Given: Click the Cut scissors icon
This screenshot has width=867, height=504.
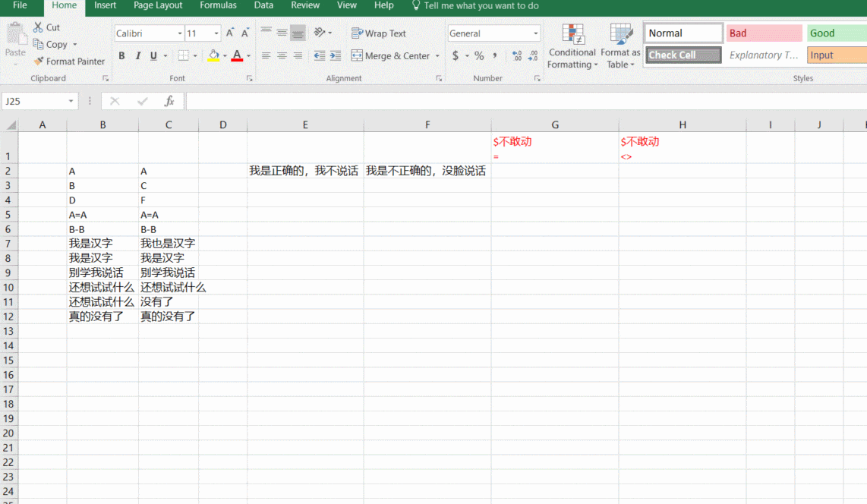Looking at the screenshot, I should point(39,27).
